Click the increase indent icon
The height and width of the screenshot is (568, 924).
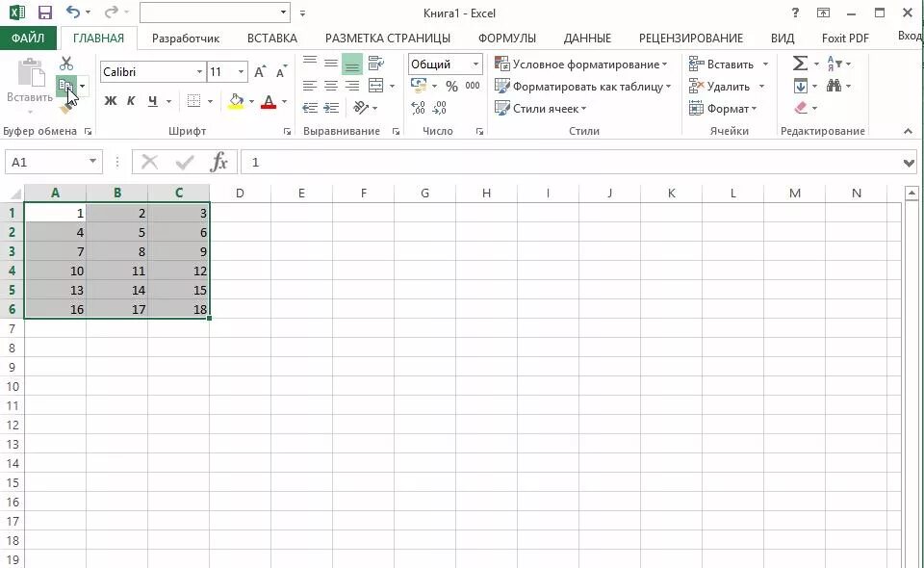[x=331, y=108]
